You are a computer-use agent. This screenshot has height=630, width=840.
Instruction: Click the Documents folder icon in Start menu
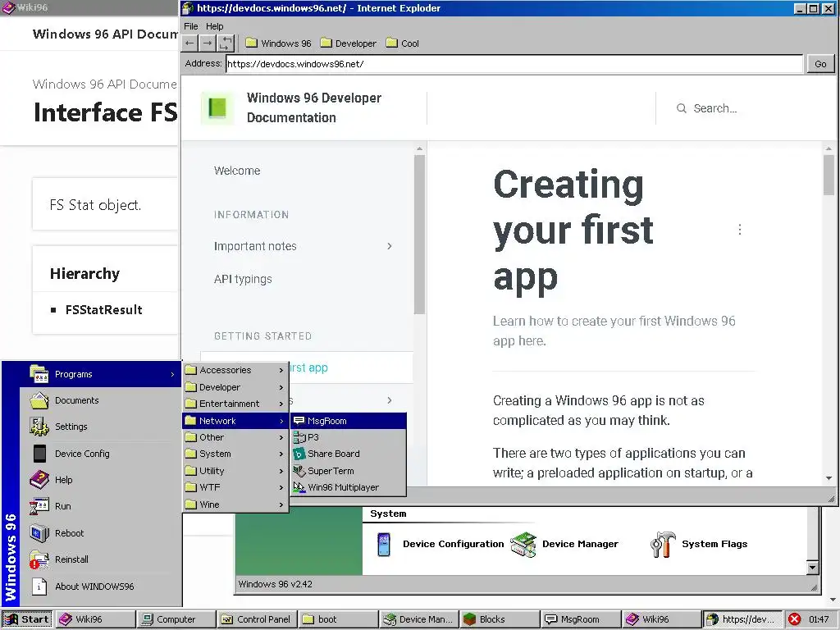coord(39,400)
